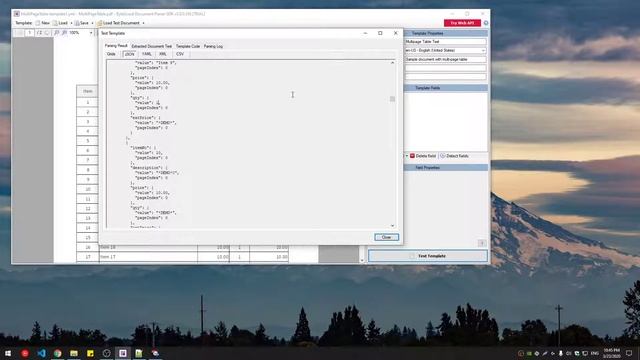Screen dimensions: 640x360
Task: Click the zoom out magnifier icon
Action: coord(56,33)
